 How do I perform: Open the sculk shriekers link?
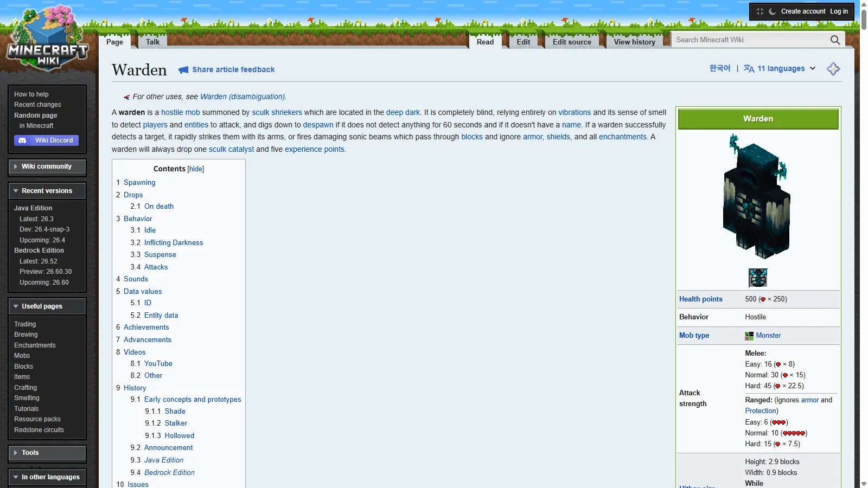pyautogui.click(x=277, y=112)
